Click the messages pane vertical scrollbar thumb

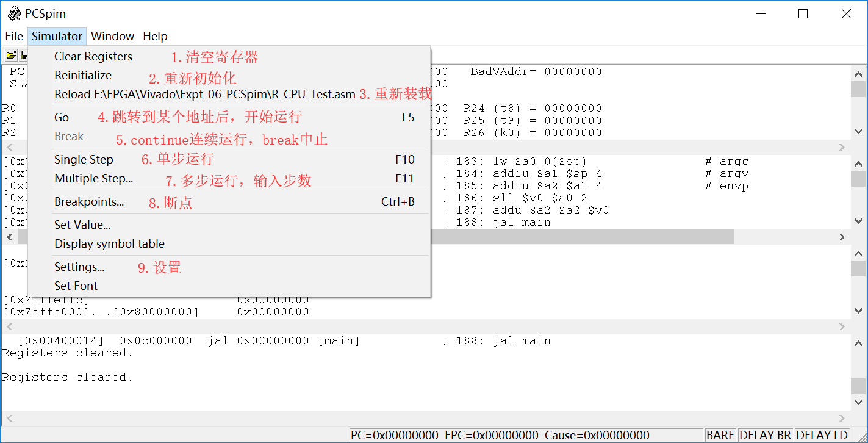coord(858,386)
